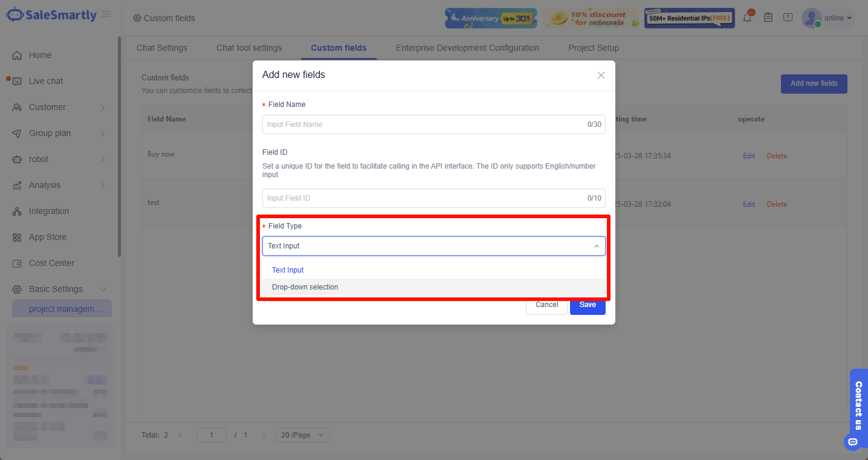Open the clipboard tasks icon in header

pos(768,18)
